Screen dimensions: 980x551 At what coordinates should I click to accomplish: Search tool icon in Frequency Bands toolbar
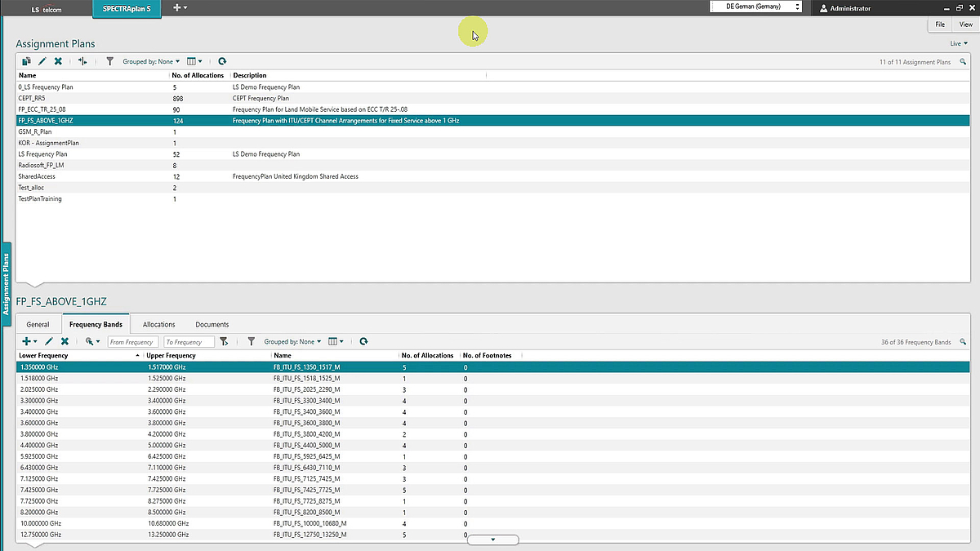[90, 341]
